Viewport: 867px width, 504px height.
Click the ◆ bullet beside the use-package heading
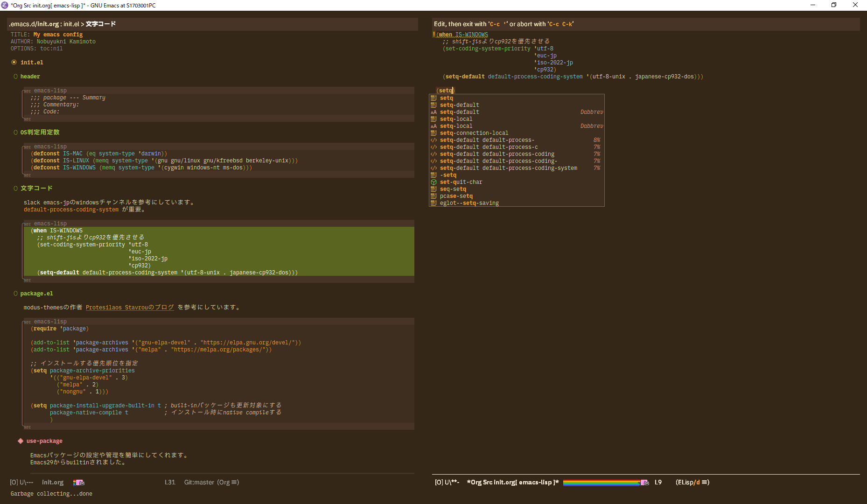click(20, 441)
